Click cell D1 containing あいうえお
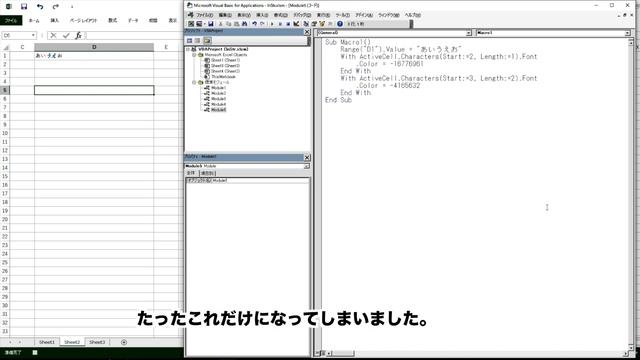 click(x=94, y=56)
